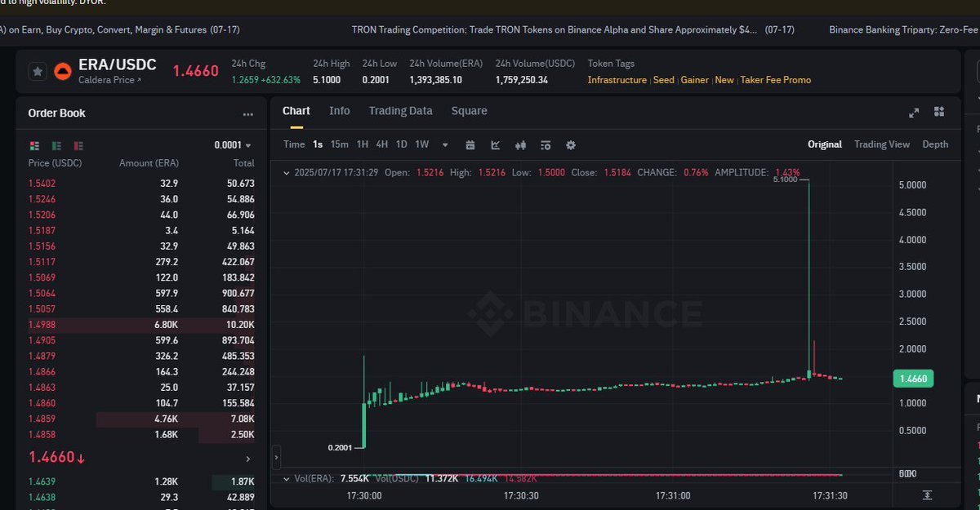The width and height of the screenshot is (980, 510).
Task: Expand more order book details arrow
Action: (x=248, y=459)
